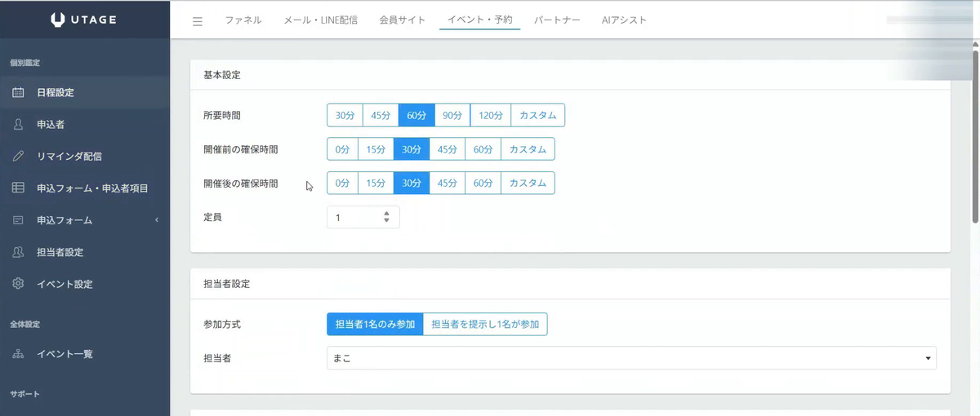This screenshot has width=980, height=416.
Task: Click the hierarchy icon beside イベント一覧
Action: (18, 354)
